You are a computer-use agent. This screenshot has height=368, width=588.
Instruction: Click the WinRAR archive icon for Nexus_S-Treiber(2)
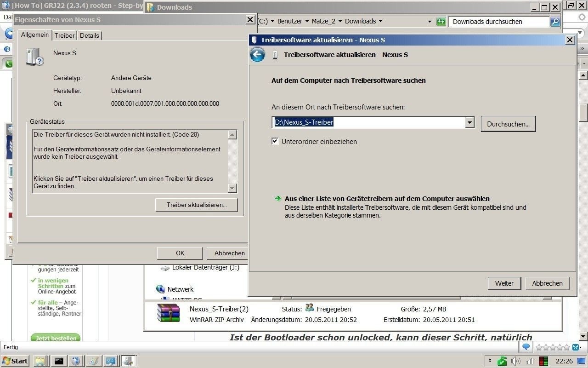pos(168,313)
